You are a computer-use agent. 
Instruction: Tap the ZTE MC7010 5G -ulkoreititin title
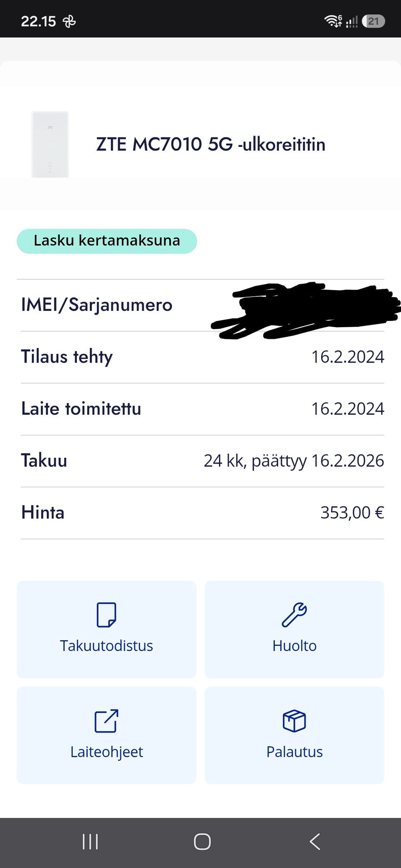coord(211,144)
